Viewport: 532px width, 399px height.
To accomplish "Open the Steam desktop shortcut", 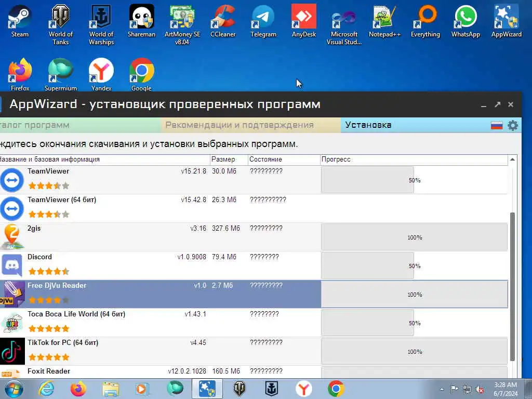I will (x=20, y=21).
